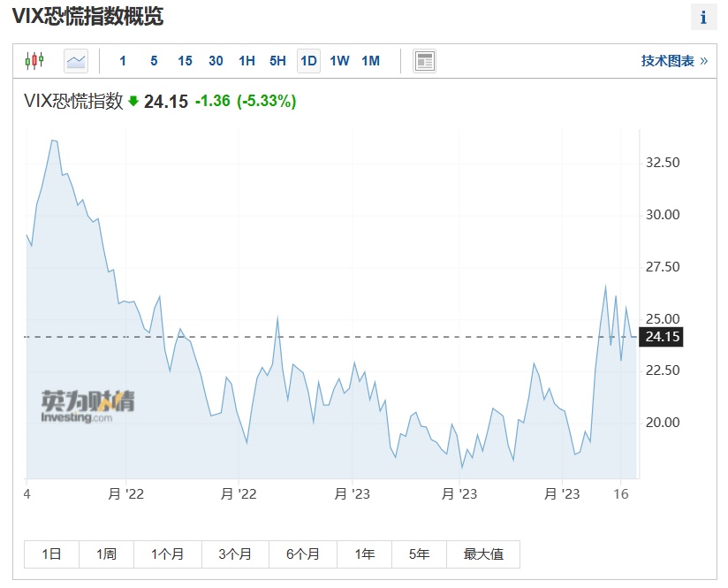Image resolution: width=728 pixels, height=588 pixels.
Task: Choose the 3个月 time range
Action: pos(235,554)
